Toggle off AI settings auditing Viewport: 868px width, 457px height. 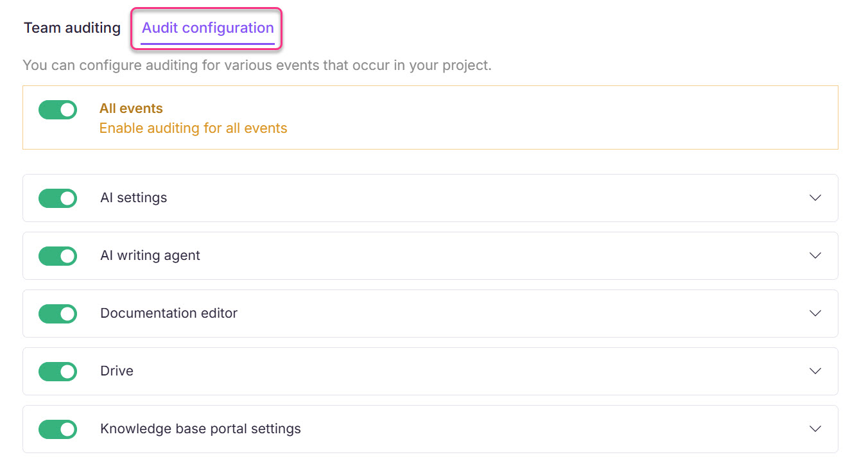pos(57,198)
